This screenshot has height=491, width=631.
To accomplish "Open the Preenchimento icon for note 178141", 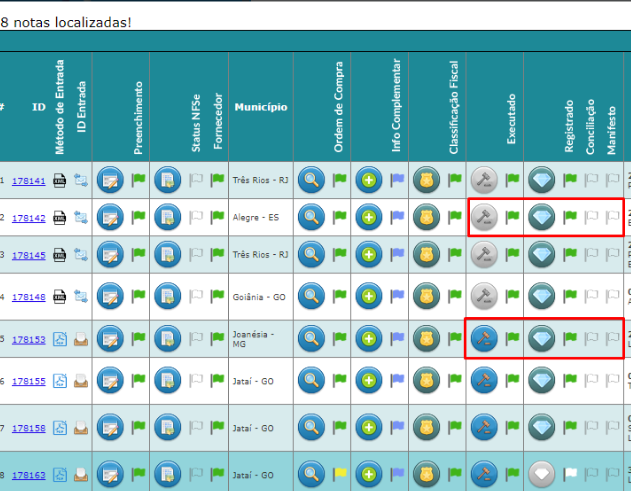I will coord(109,181).
